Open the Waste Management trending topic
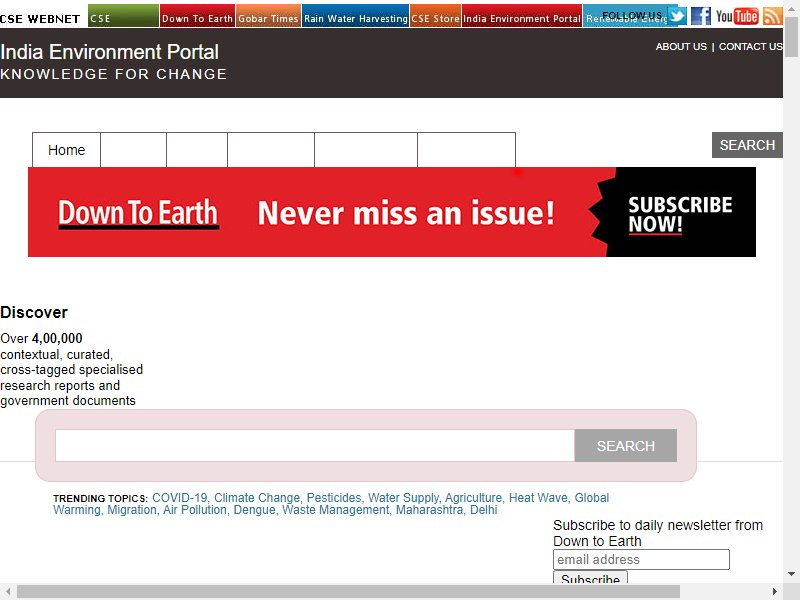800x600 pixels. [336, 510]
